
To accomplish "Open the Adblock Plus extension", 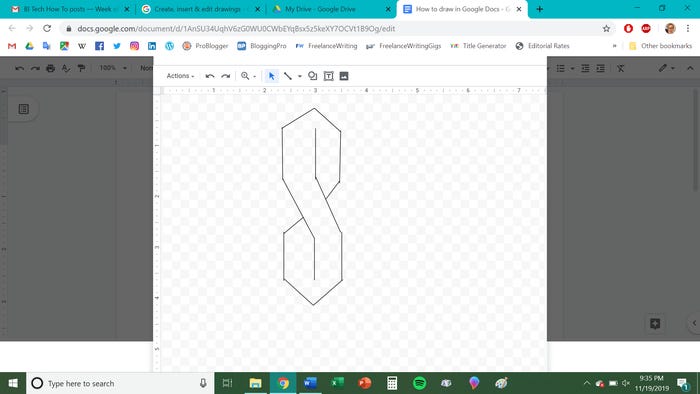I will point(646,29).
